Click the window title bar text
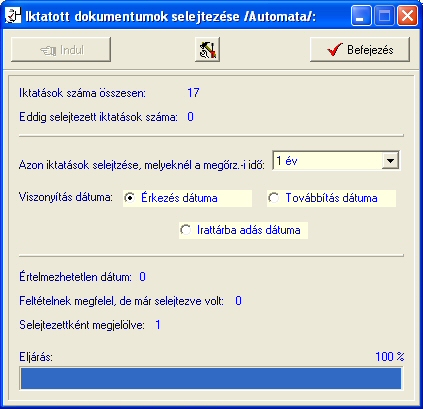Screen dimensions: 423x409 pos(171,17)
